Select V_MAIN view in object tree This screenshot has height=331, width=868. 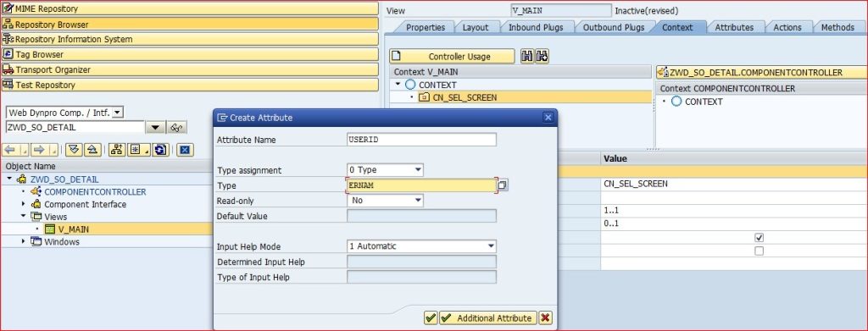[x=73, y=229]
